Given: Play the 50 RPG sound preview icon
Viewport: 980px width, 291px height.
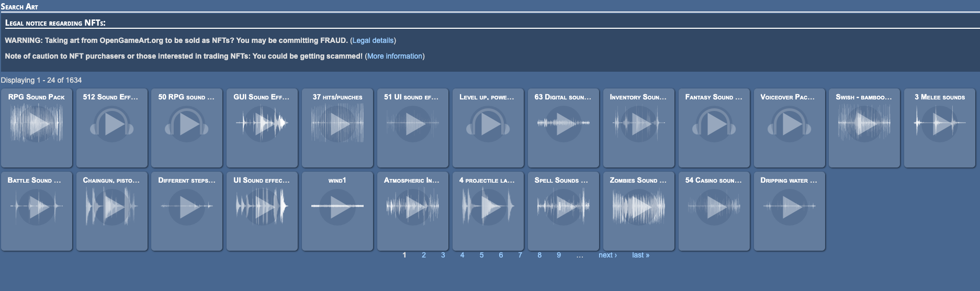Looking at the screenshot, I should coord(187,124).
